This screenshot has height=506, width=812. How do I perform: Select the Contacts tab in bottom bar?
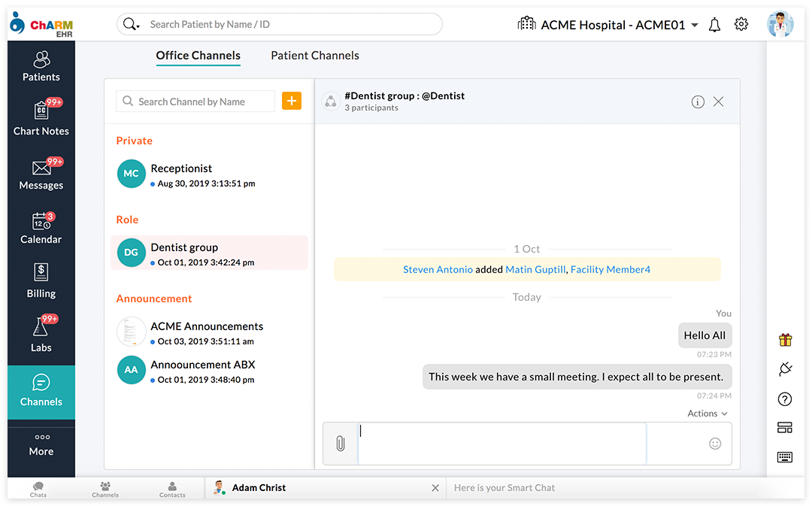point(172,489)
